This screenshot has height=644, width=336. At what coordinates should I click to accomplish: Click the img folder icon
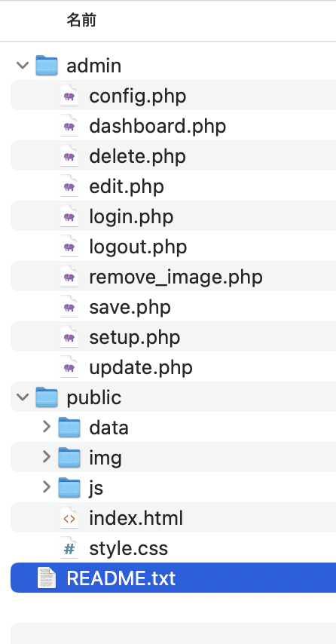69,458
